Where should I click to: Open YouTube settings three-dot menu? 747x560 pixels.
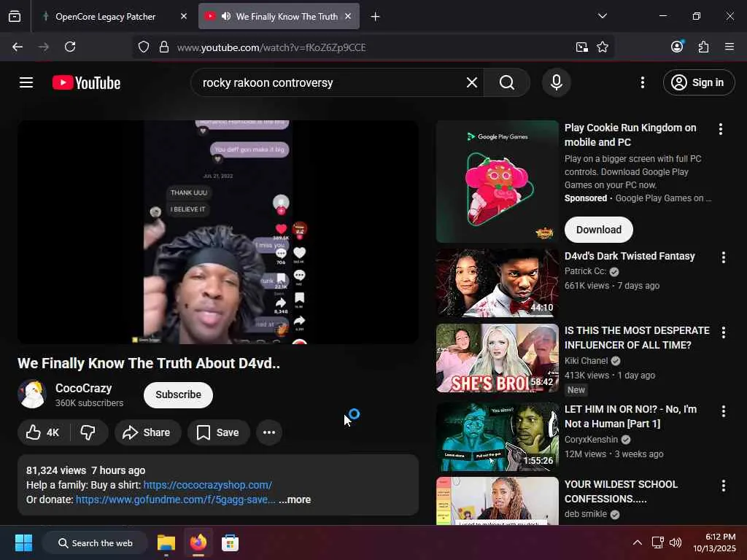(643, 83)
